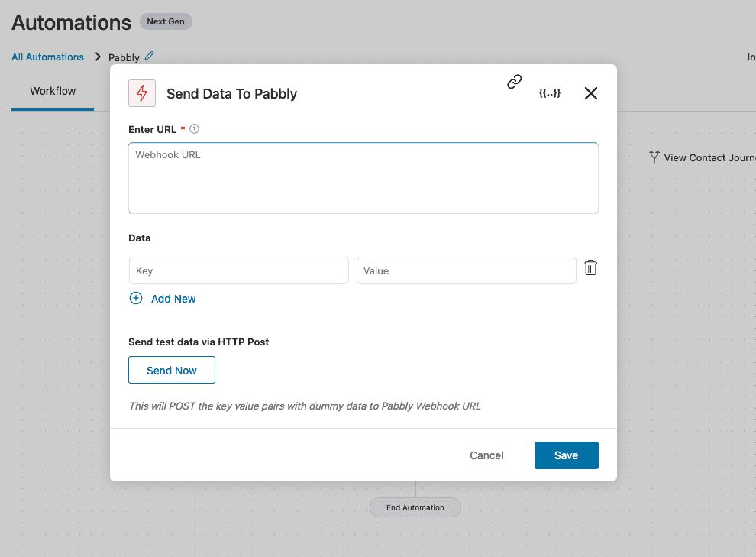Click the 'Data' section label
This screenshot has width=756, height=557.
coord(139,238)
